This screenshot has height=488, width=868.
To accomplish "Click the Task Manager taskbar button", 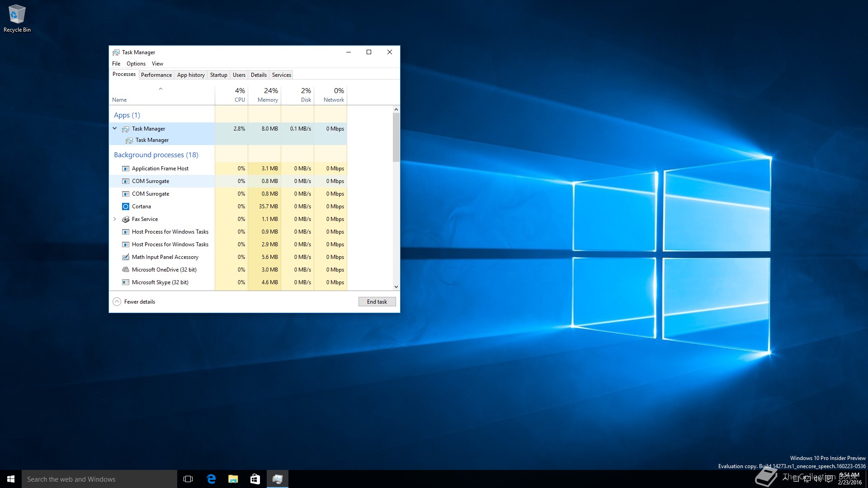I will coord(278,479).
